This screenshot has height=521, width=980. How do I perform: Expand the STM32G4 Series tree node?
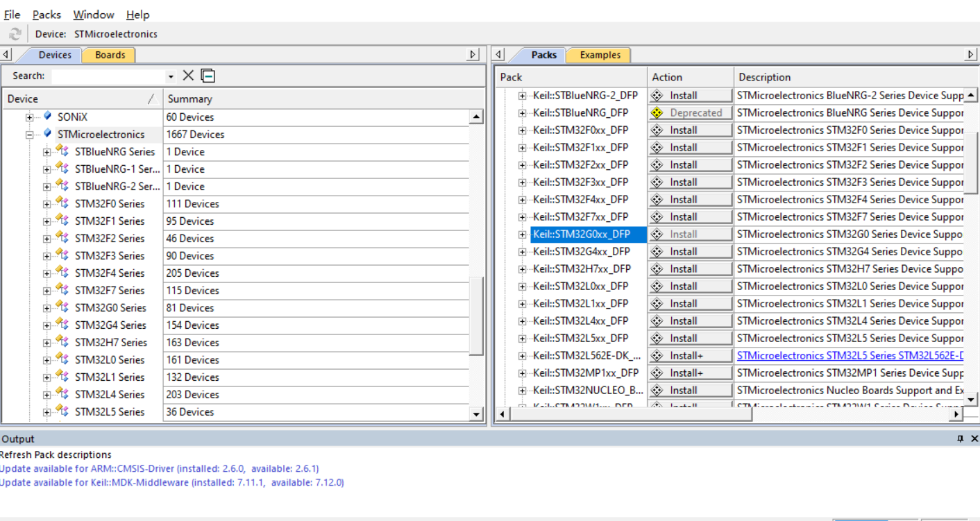(x=47, y=325)
